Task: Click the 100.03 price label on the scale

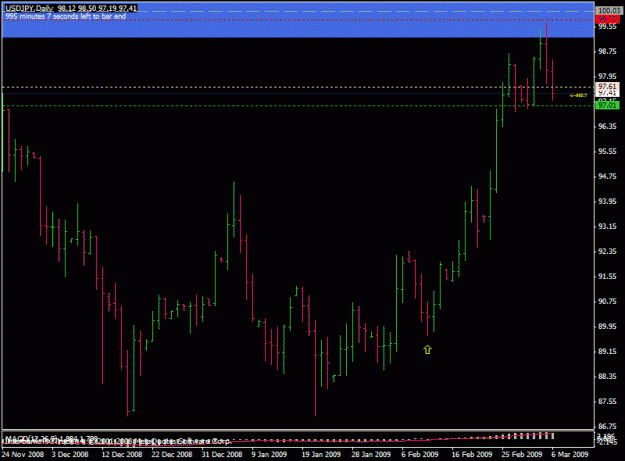Action: point(608,11)
